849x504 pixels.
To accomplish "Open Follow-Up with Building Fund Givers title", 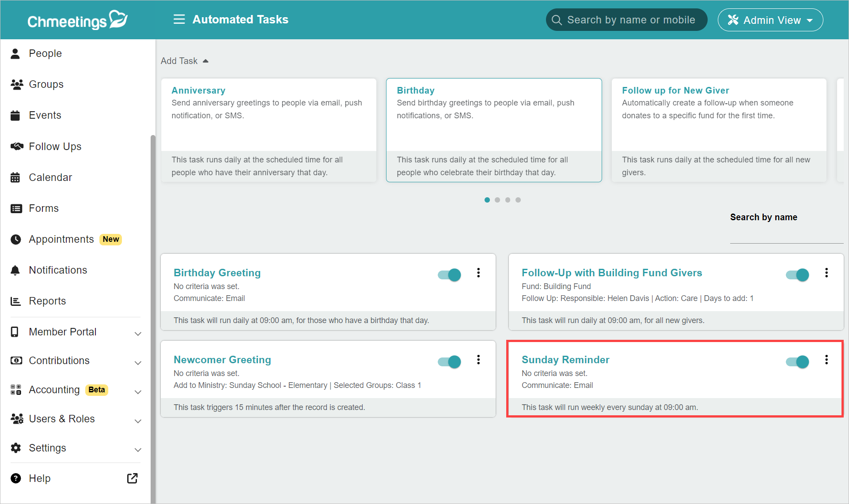I will [612, 273].
